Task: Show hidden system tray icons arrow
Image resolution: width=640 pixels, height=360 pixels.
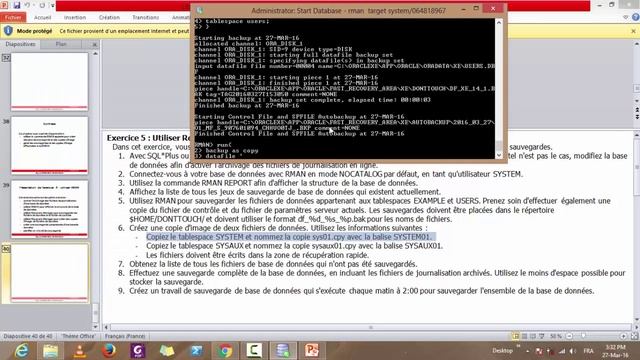Action: click(527, 351)
